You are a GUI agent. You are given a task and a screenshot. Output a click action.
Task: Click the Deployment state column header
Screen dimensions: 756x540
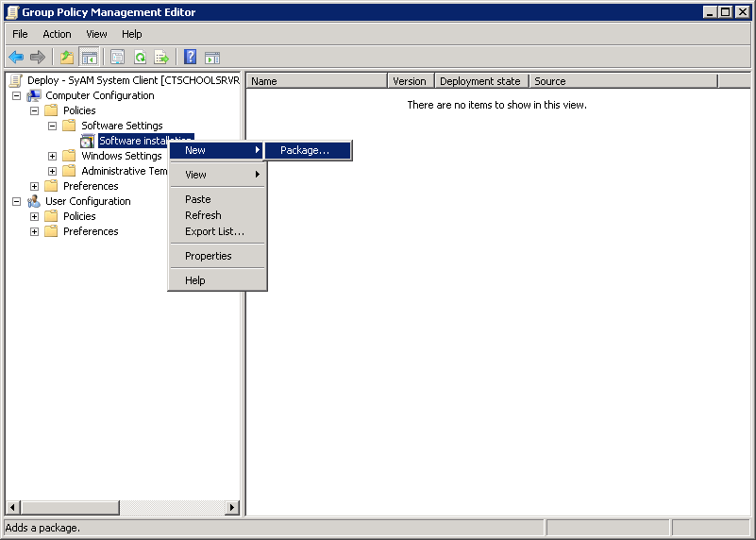pyautogui.click(x=480, y=81)
